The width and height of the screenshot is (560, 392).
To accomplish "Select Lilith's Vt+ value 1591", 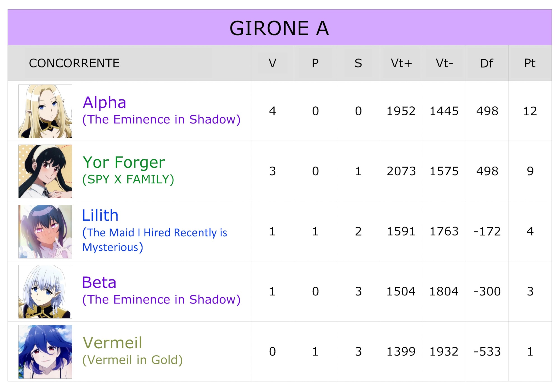I will [401, 231].
